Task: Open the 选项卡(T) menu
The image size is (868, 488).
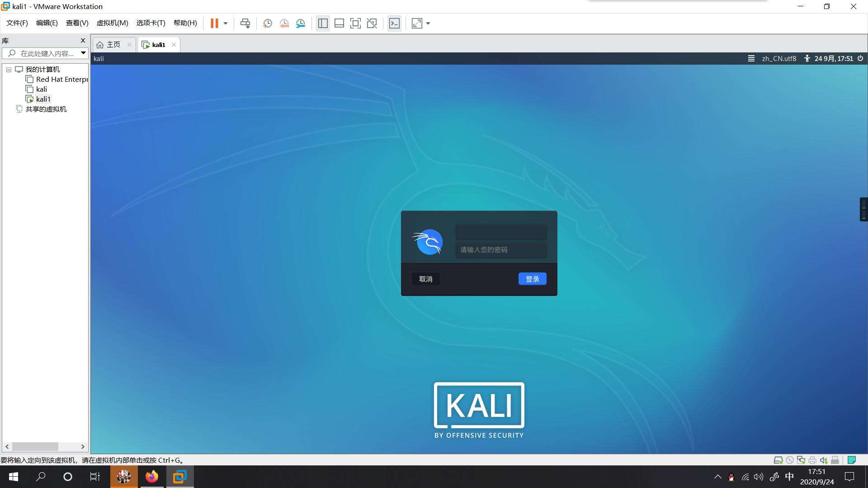Action: coord(151,23)
